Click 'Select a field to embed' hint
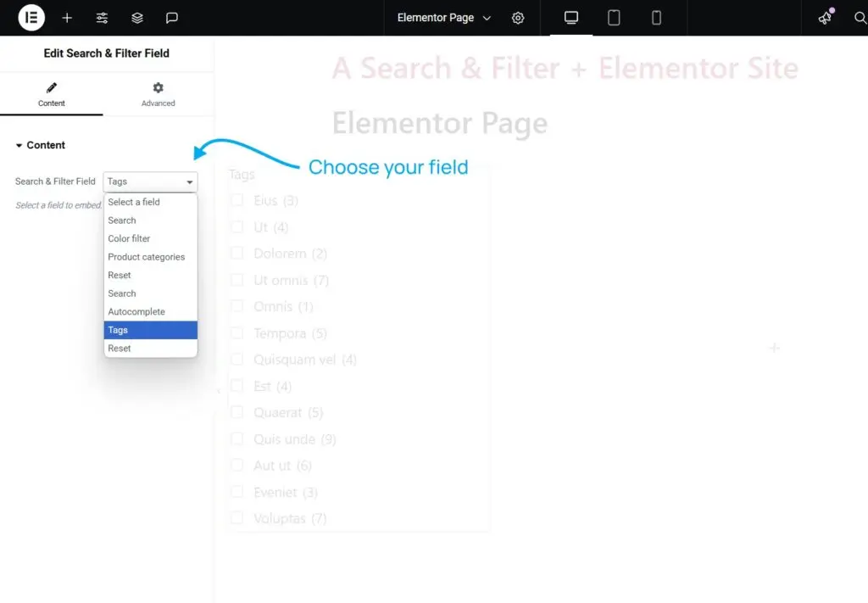This screenshot has height=603, width=868. [x=58, y=205]
